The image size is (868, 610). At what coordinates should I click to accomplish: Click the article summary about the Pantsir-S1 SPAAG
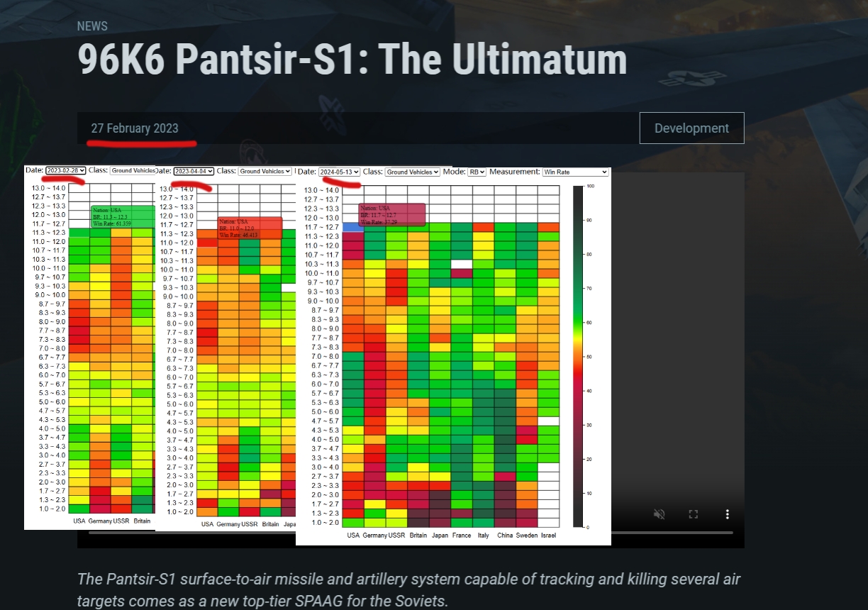click(x=408, y=590)
